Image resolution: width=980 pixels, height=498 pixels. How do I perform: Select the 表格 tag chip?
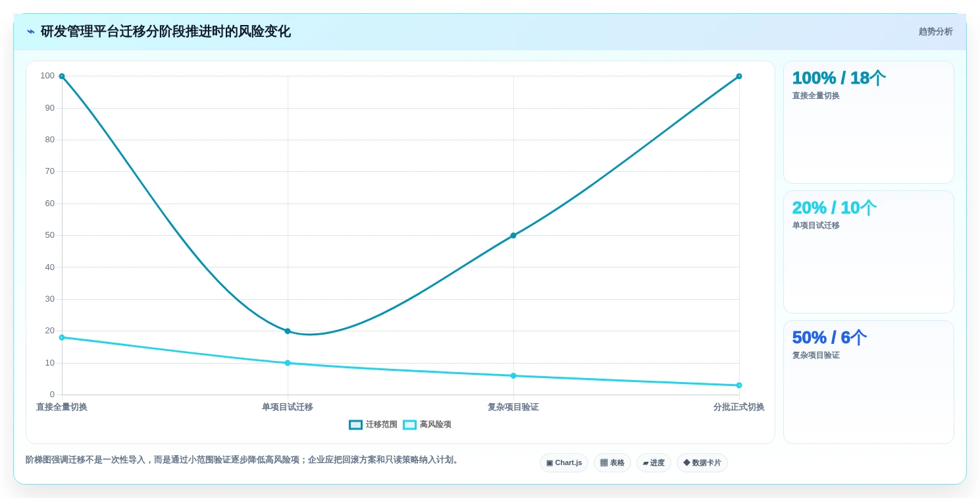coord(612,463)
